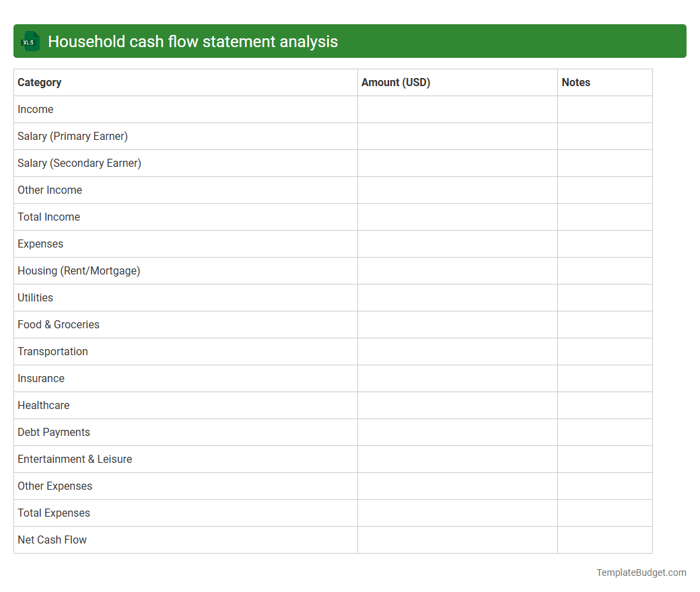Click the Expenses section label
The height and width of the screenshot is (592, 700).
click(x=40, y=244)
